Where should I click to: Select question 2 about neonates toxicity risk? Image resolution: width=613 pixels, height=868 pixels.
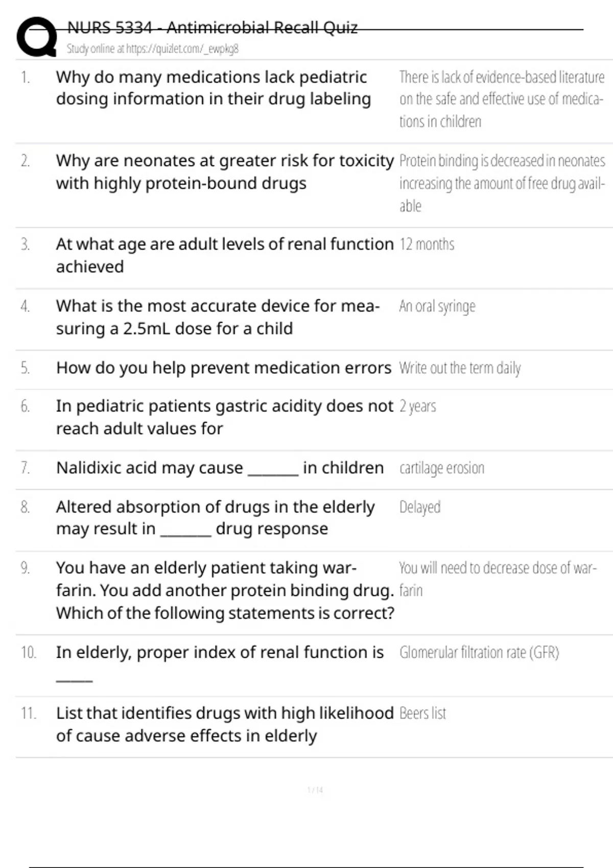point(224,172)
